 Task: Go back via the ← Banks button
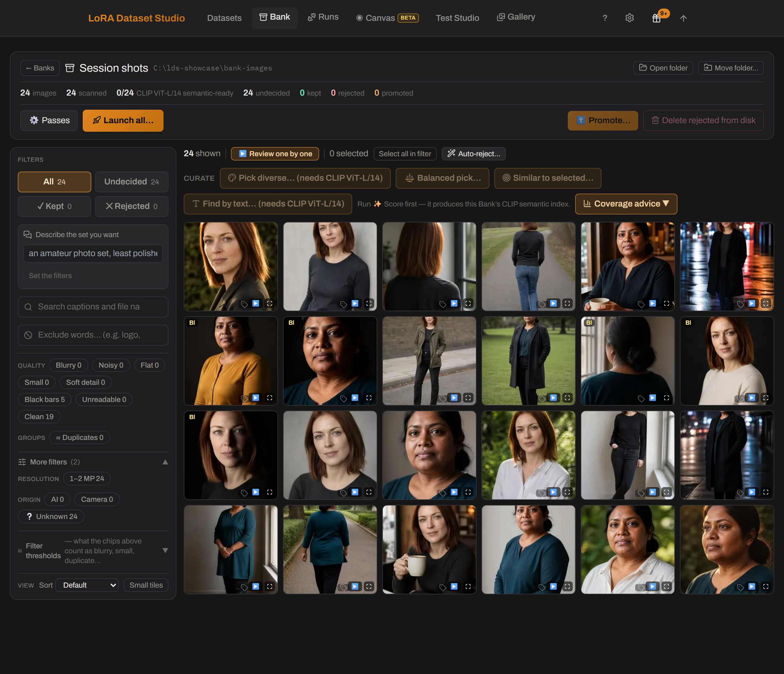coord(40,68)
